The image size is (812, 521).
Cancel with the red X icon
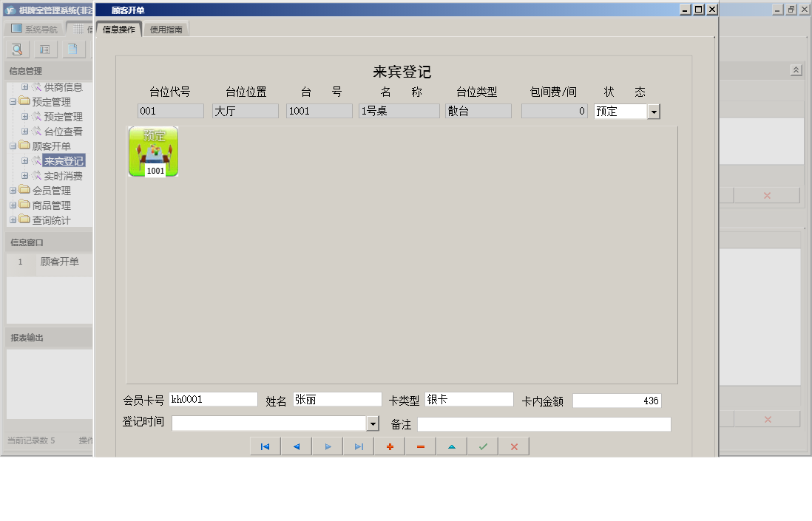pyautogui.click(x=514, y=446)
